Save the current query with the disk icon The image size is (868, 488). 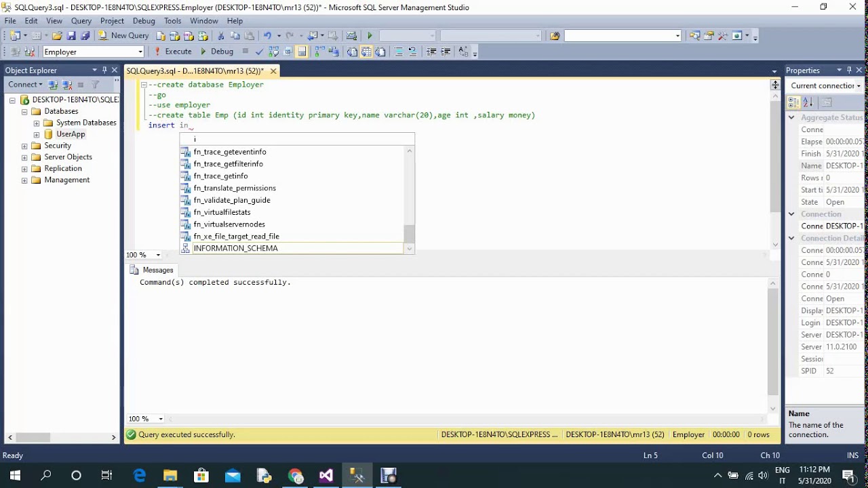[x=72, y=36]
